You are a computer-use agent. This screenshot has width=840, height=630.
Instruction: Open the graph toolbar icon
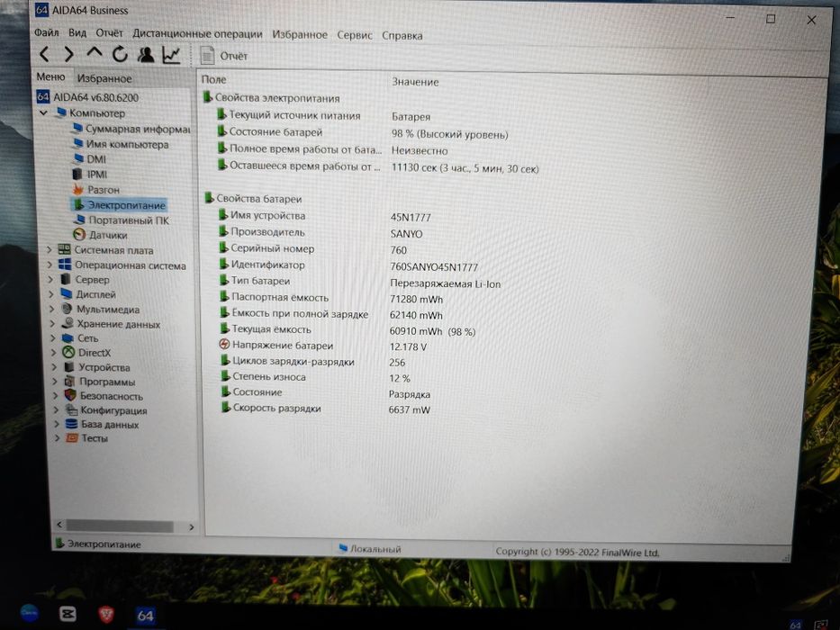coord(171,55)
